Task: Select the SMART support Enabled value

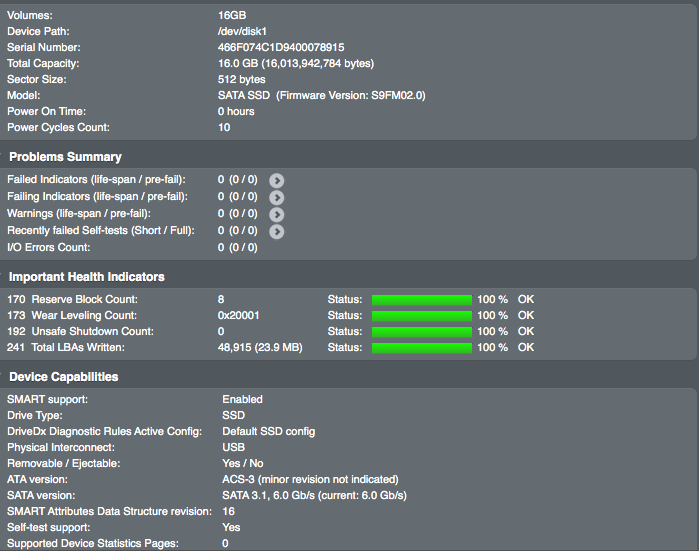Action: [x=242, y=399]
